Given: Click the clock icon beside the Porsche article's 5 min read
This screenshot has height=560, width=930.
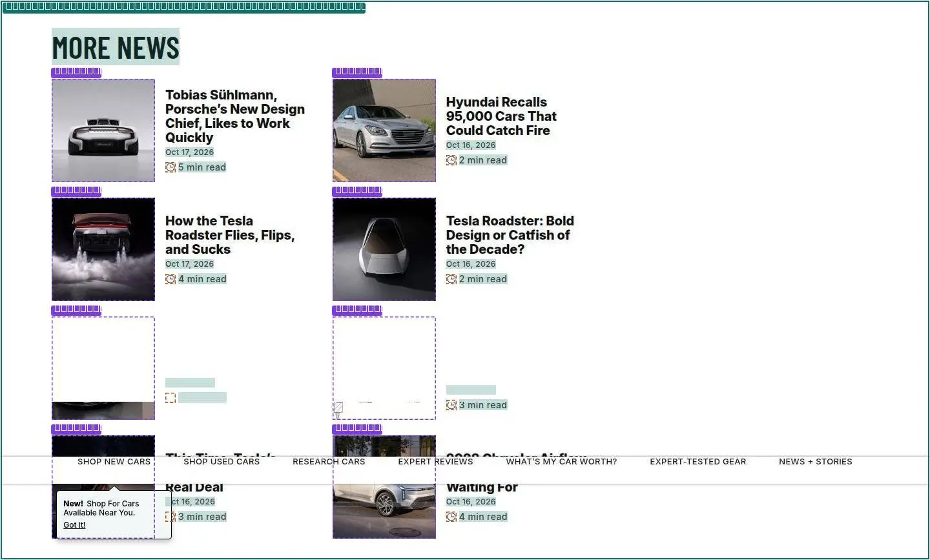Looking at the screenshot, I should (170, 167).
